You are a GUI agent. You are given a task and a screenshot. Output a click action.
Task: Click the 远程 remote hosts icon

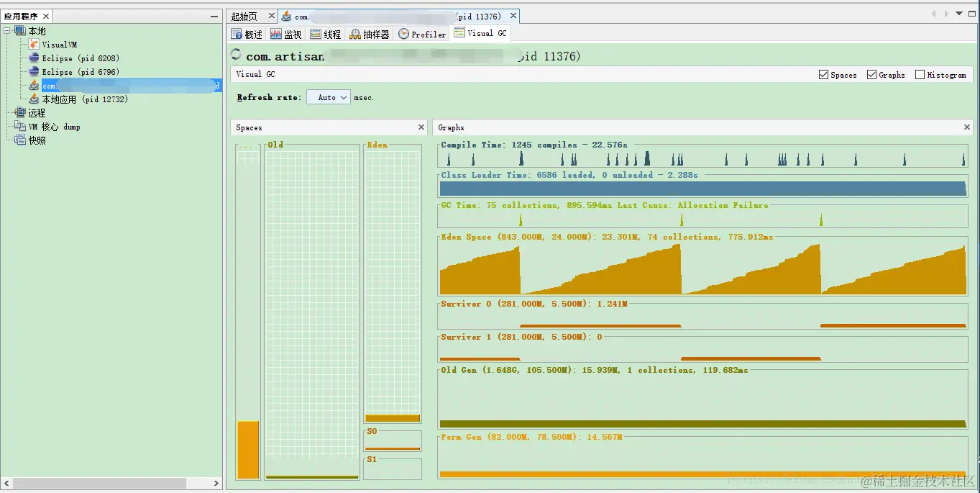(20, 113)
